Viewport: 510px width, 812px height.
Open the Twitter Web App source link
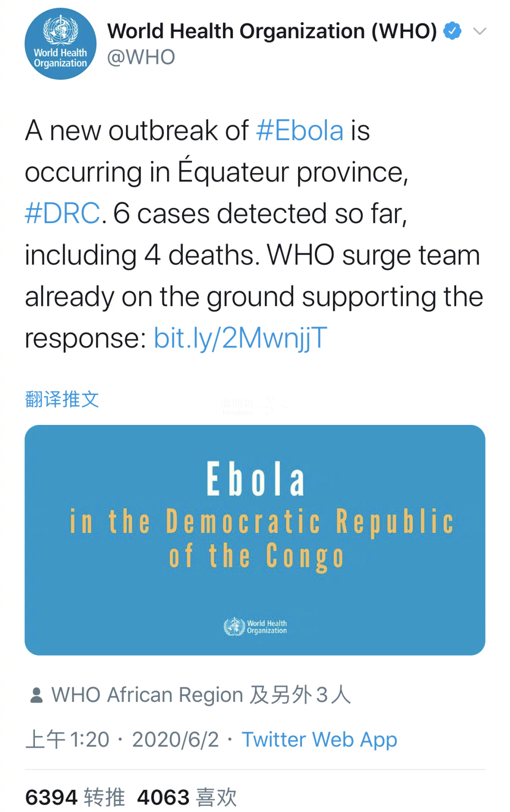(319, 740)
